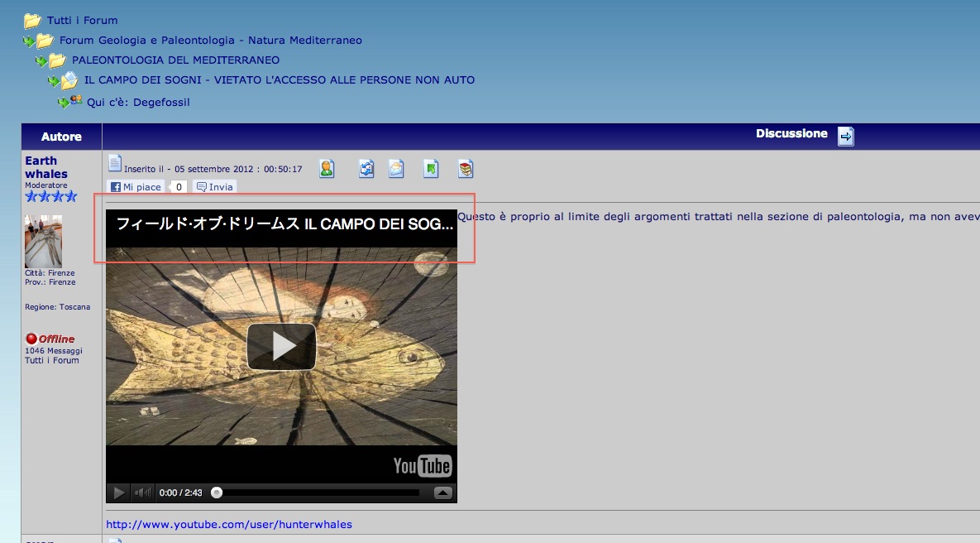Screen dimensions: 980x543
Task: Click folder icon beside PALEONTOLOGIA DEL MEDITERRANEO
Action: pos(58,60)
